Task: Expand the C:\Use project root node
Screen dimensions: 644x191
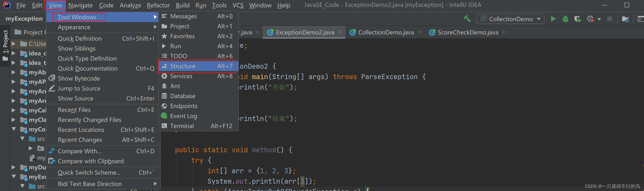Action: (x=14, y=44)
